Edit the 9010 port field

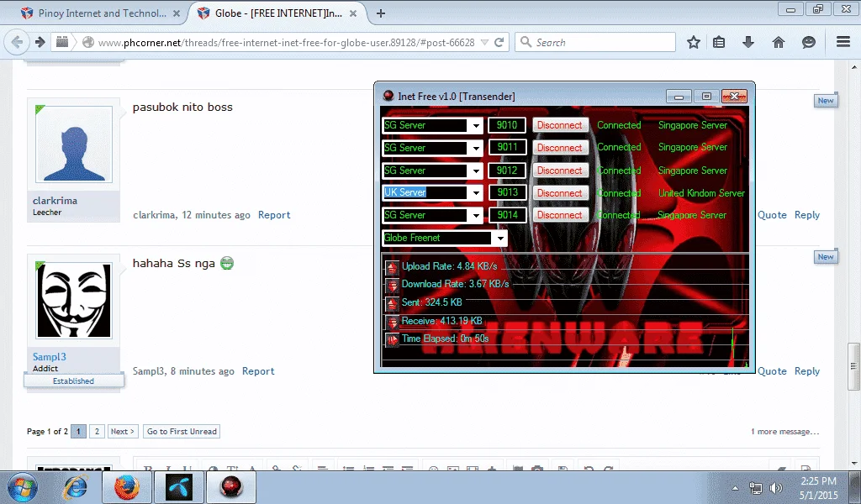(x=507, y=125)
